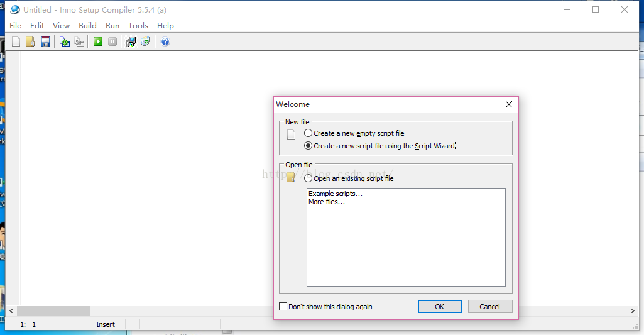Click the right scroll arrow of the editor

click(633, 310)
